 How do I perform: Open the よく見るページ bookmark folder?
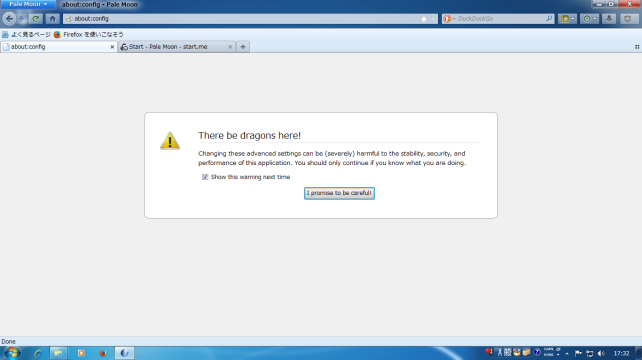click(26, 34)
